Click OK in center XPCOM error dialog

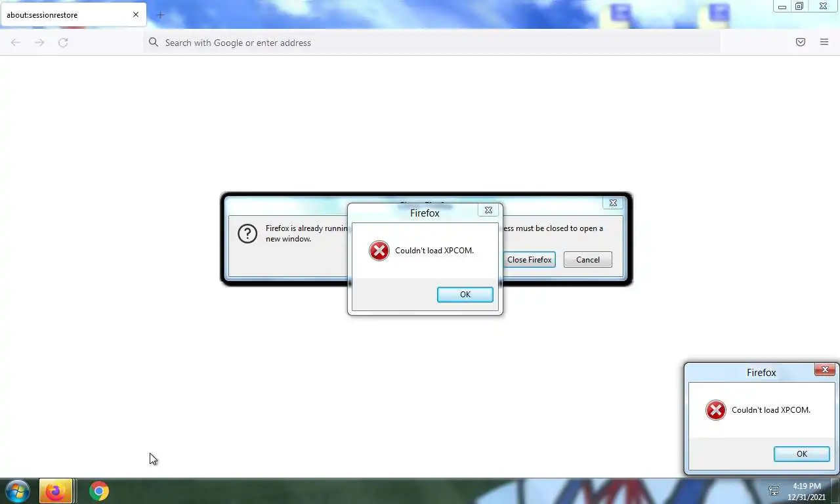point(465,295)
